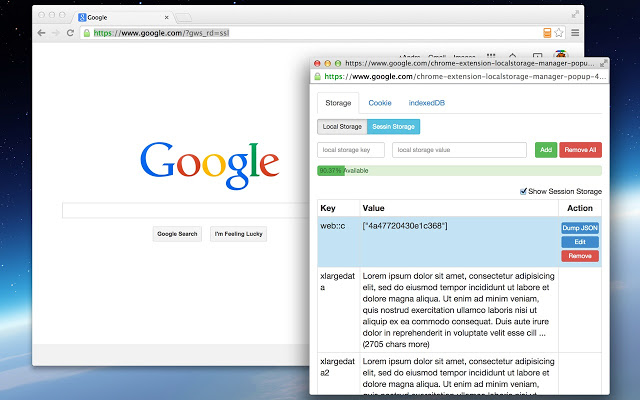Bookmark page with the star icon
Viewport: 640px width, 400px height.
point(559,33)
